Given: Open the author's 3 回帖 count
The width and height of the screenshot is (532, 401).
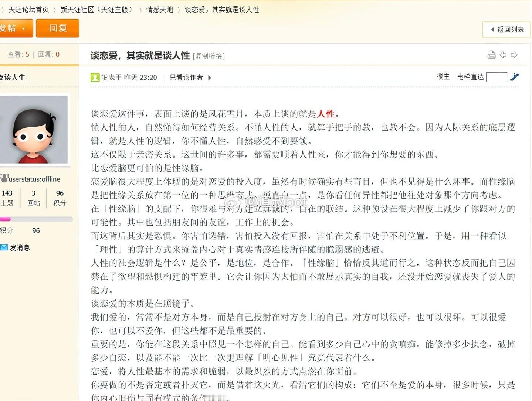Looking at the screenshot, I should click(x=34, y=198).
